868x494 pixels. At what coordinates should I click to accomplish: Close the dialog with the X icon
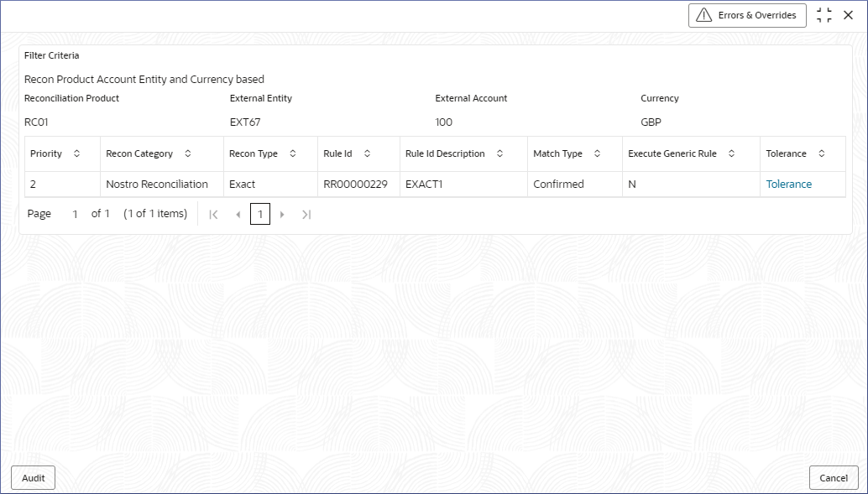point(848,15)
